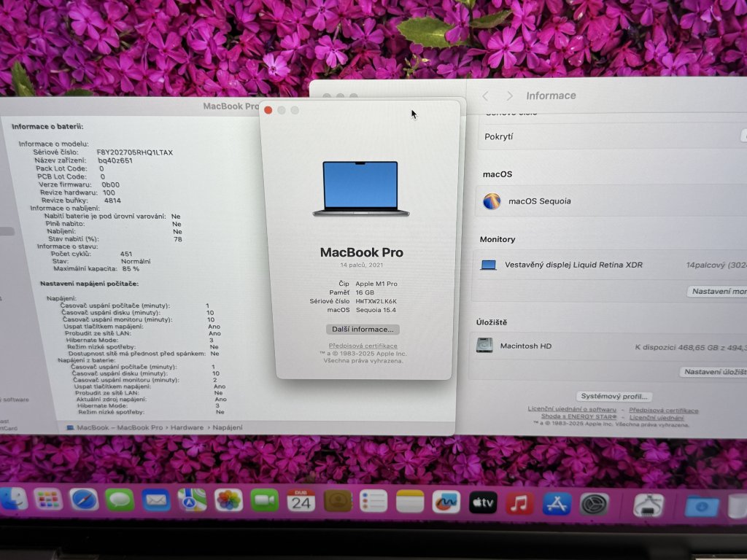Viewport: 747px width, 560px height.
Task: Go back in the Informace settings window
Action: 485,96
